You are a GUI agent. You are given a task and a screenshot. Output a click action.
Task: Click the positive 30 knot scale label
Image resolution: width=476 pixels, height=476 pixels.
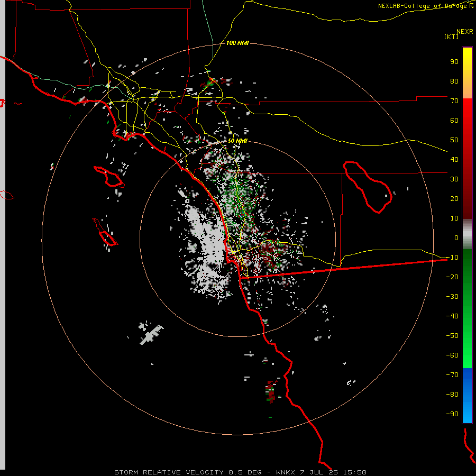pos(454,179)
